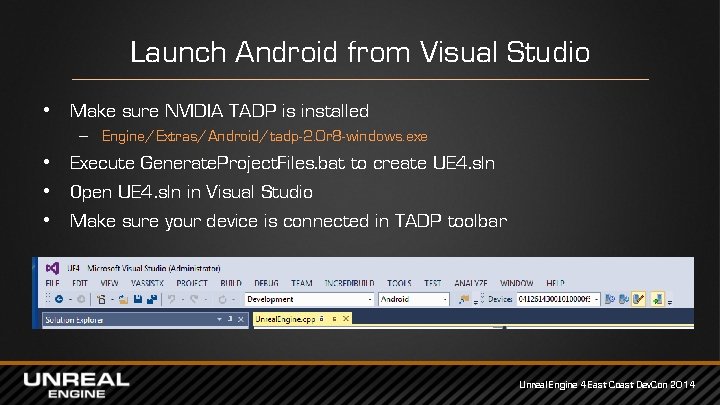Click the Unreal Engine logo in footer
This screenshot has width=720, height=405.
tap(76, 385)
